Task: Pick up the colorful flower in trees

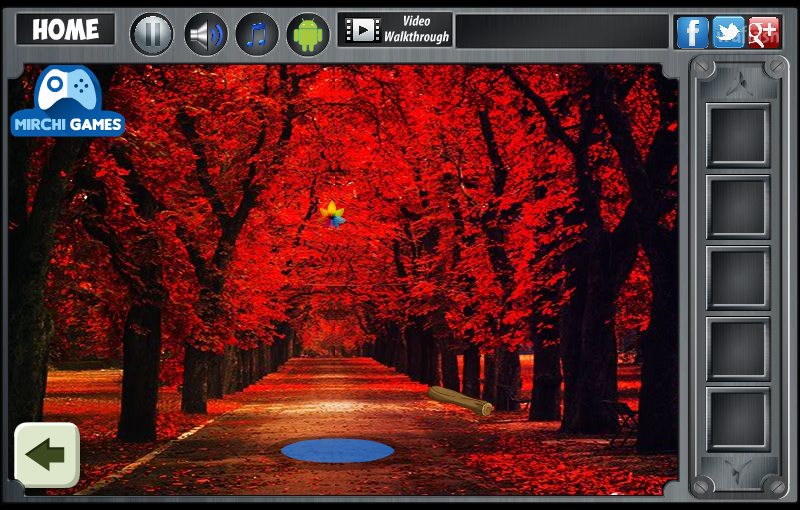Action: 332,214
